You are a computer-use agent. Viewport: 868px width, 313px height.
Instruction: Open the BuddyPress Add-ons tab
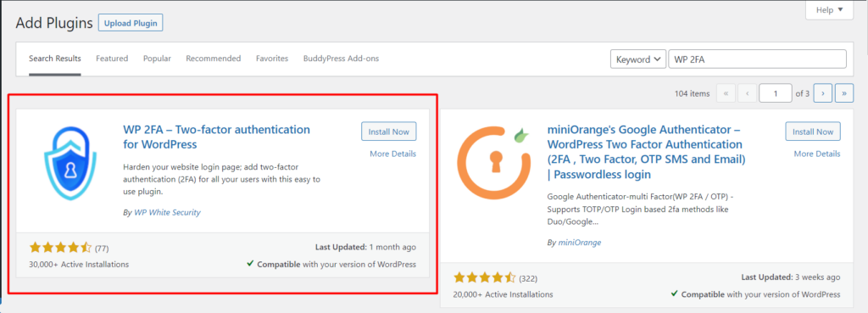pos(341,59)
